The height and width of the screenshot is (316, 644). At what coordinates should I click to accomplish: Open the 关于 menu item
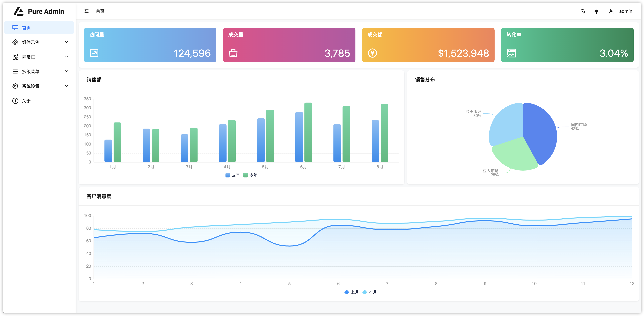click(x=26, y=101)
